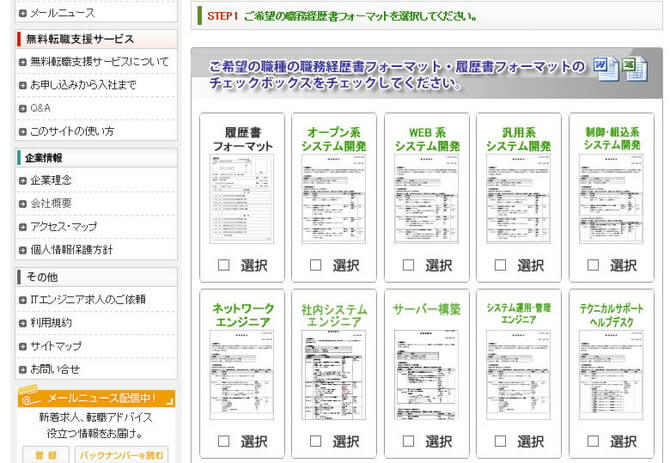Enable the 汎用系システム開発 checkbox
This screenshot has width=670, height=463.
(x=500, y=265)
